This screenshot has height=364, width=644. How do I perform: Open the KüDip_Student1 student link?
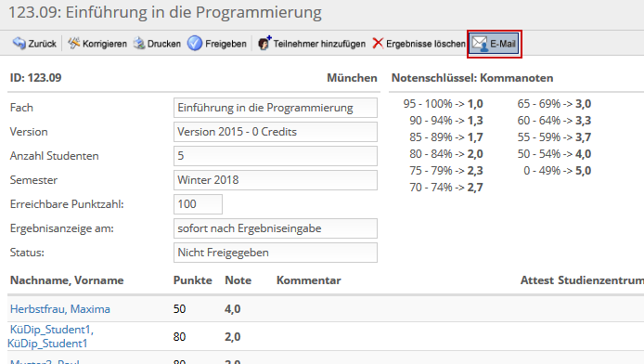click(50, 336)
